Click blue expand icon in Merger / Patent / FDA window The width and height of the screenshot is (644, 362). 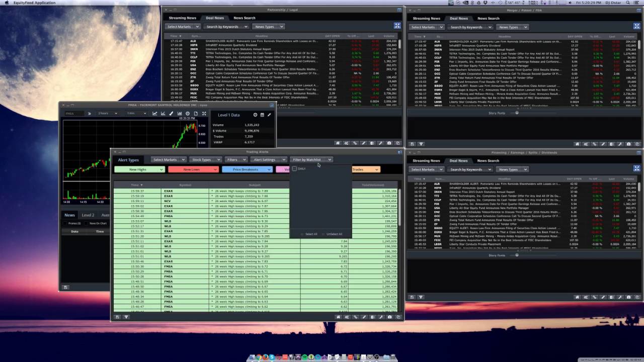click(x=637, y=26)
